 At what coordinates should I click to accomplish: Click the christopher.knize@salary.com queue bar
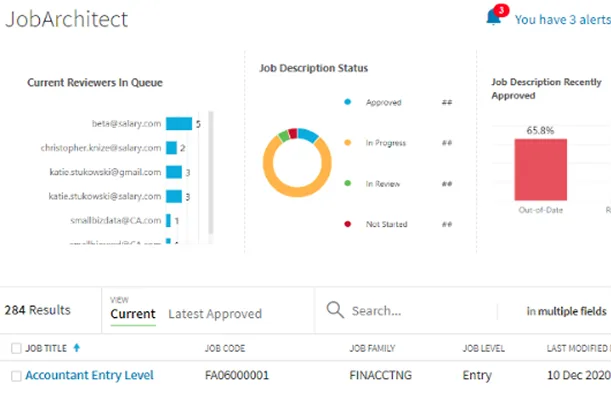(171, 148)
